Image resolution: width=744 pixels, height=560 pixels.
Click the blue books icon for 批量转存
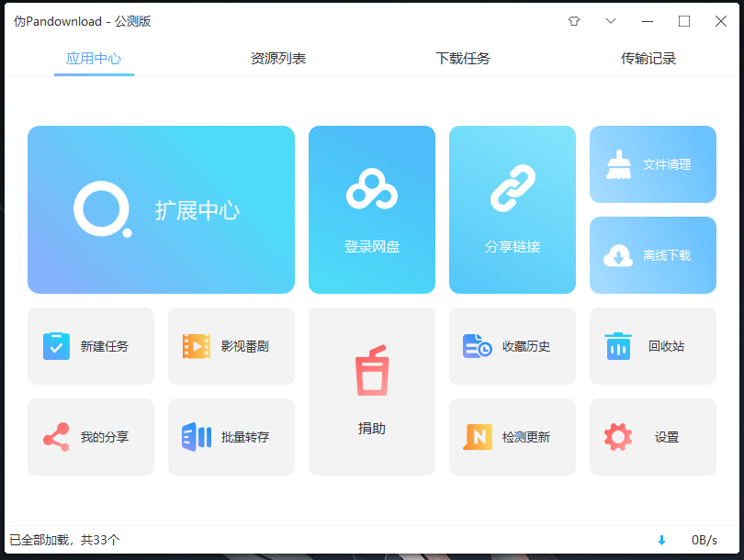point(197,437)
